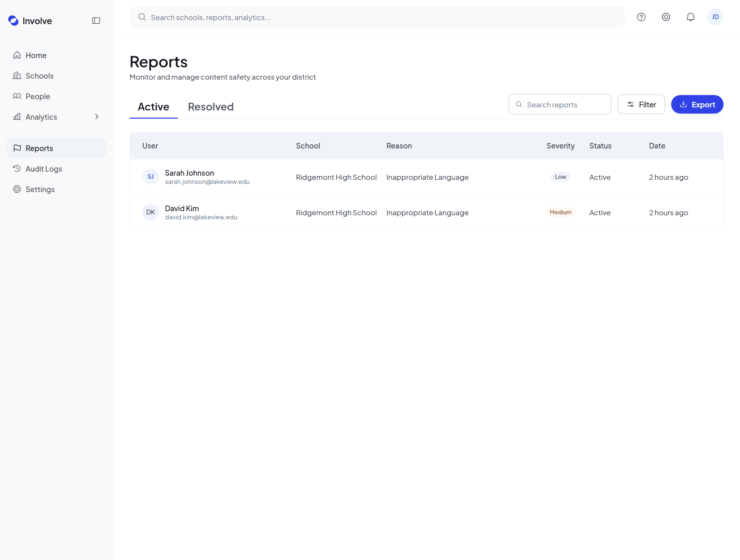Screen dimensions: 740x560
Task: Click the sidebar Settings gear icon
Action: pyautogui.click(x=17, y=189)
